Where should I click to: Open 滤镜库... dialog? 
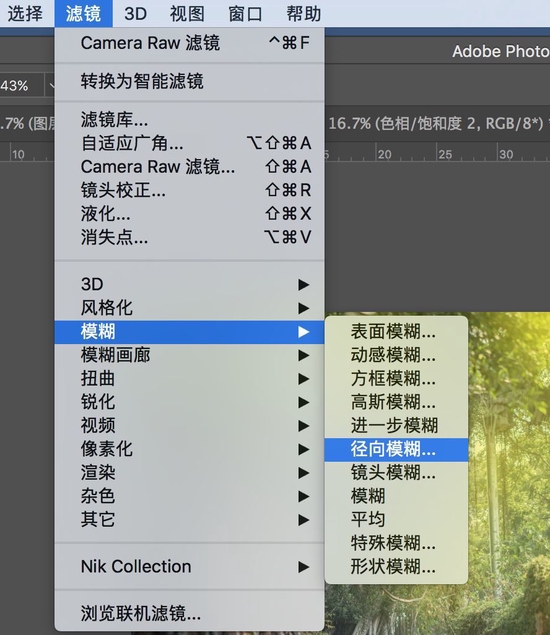(x=189, y=119)
